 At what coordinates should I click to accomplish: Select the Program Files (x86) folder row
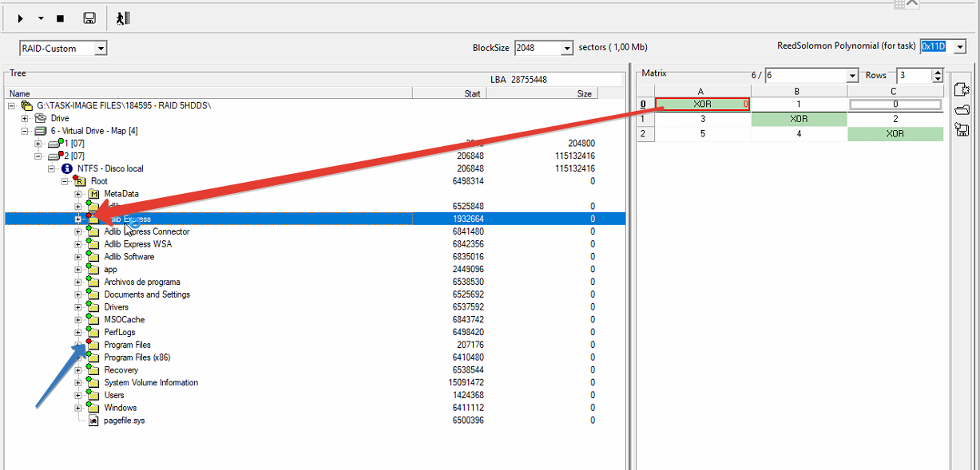314,357
